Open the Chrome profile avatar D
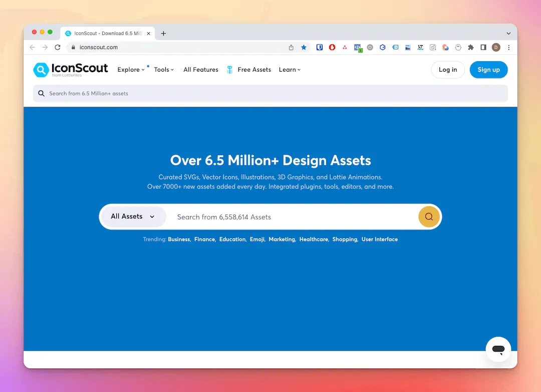 (496, 47)
